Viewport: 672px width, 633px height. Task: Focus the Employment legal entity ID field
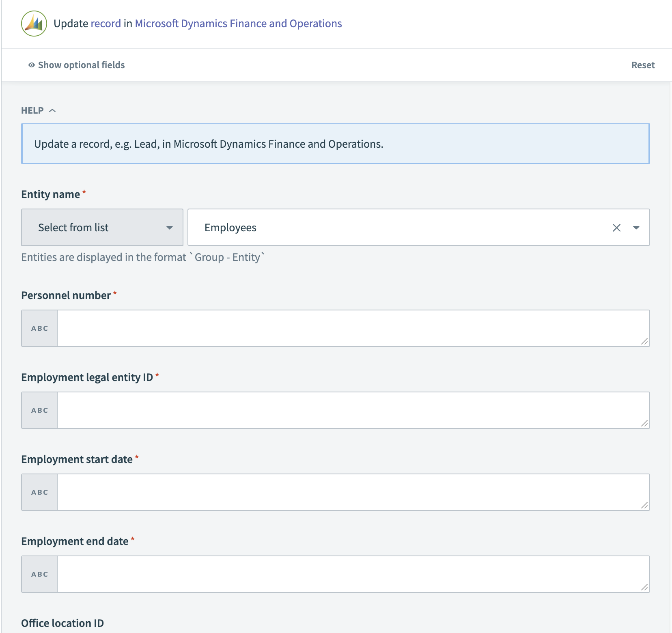[x=349, y=410]
